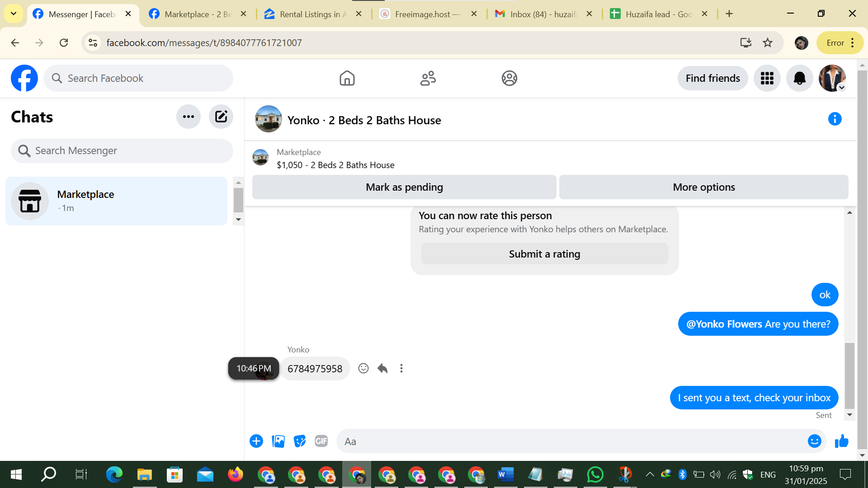Open the tab search dropdown arrow
This screenshot has width=868, height=488.
(14, 14)
